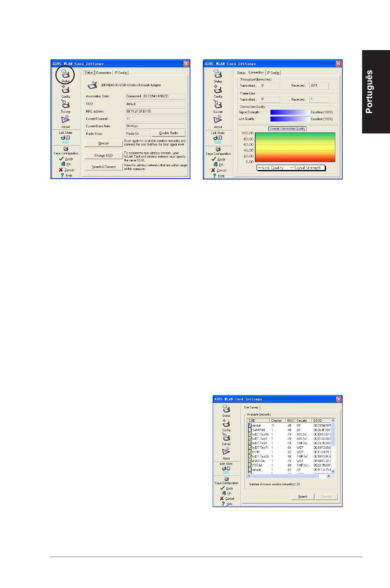Click the Connect button in Site Survey
Image resolution: width=390 pixels, height=588 pixels.
(x=326, y=496)
